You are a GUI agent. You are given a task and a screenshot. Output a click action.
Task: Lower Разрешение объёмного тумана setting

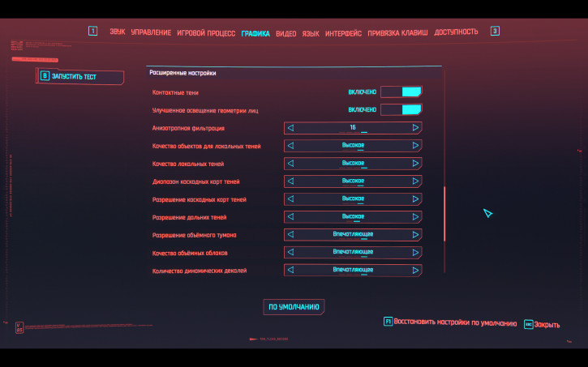click(290, 235)
